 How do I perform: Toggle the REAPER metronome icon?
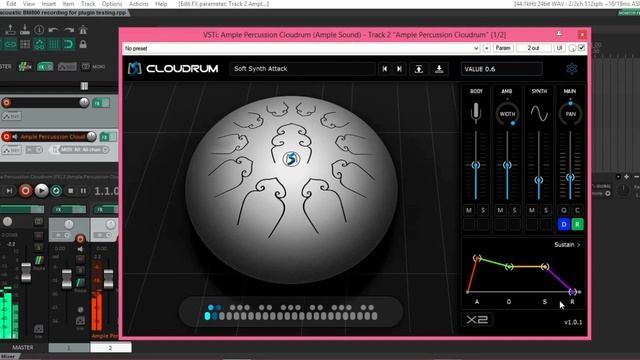[83, 30]
